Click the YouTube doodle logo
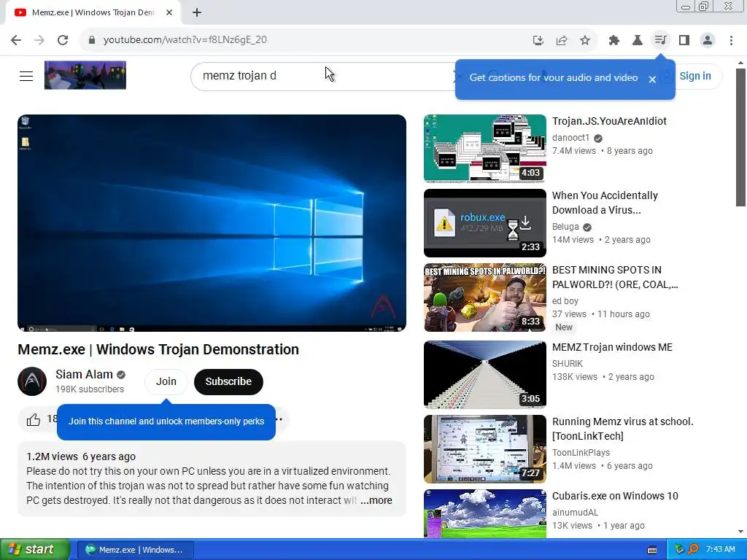Image resolution: width=747 pixels, height=560 pixels. coord(85,75)
